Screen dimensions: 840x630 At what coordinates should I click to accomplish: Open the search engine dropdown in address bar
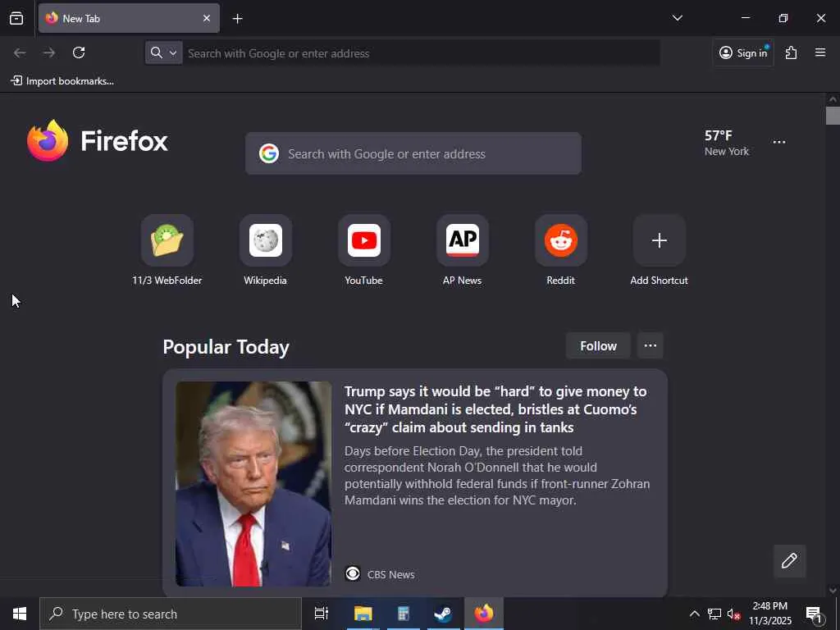click(x=163, y=52)
